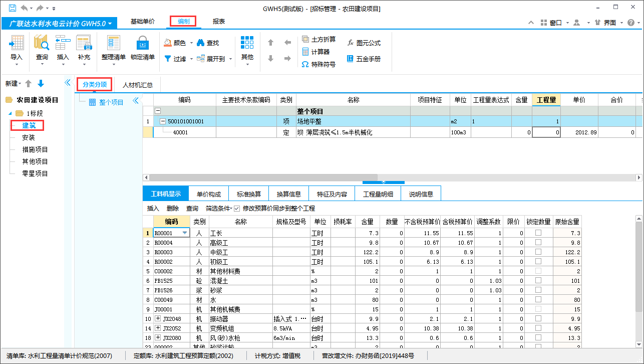Toggle 锁定数量 checkbox for 工长 row
The width and height of the screenshot is (644, 364).
538,233
